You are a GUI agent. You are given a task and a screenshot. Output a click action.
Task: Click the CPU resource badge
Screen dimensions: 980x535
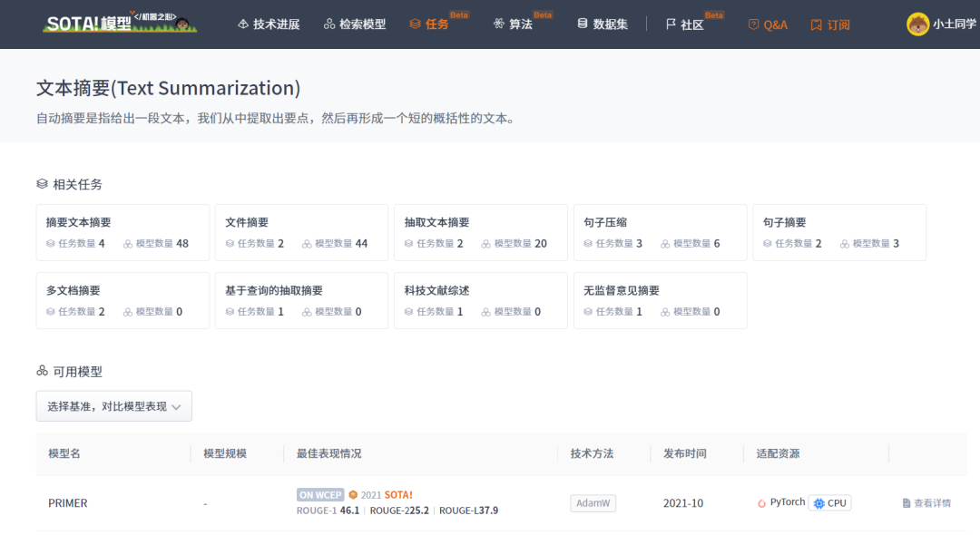[x=828, y=503]
